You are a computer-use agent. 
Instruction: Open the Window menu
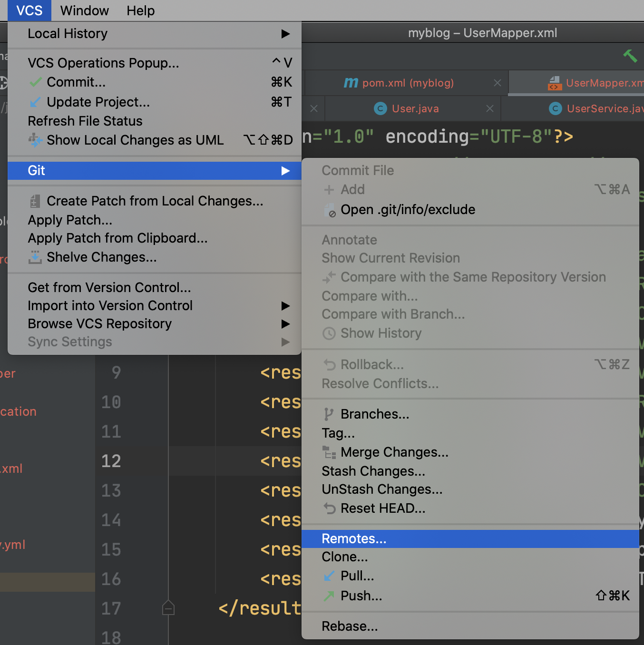[x=85, y=10]
